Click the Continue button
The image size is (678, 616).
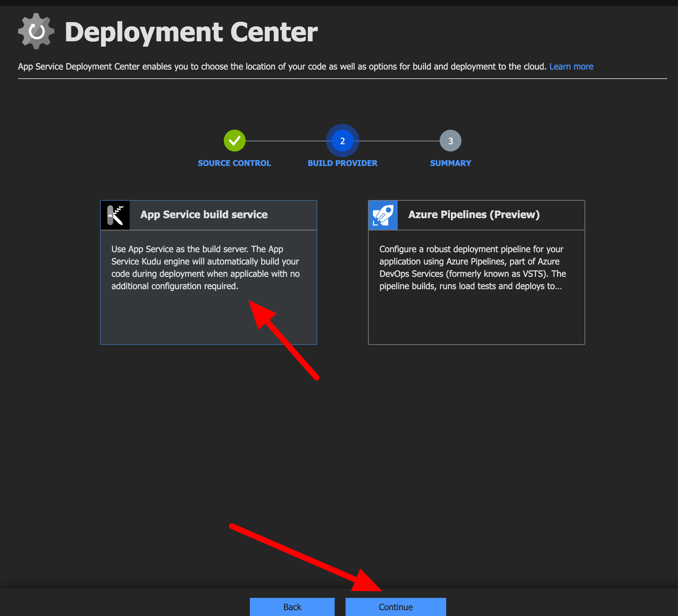tap(396, 607)
